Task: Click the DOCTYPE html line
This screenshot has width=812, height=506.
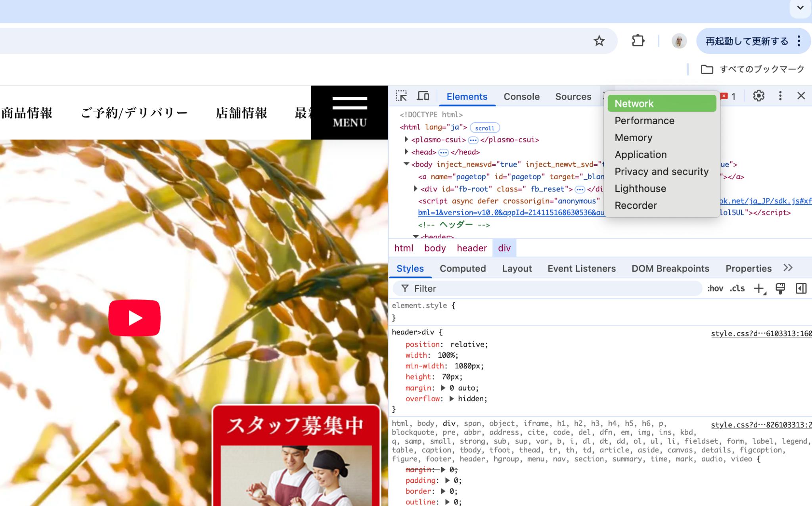Action: point(431,115)
